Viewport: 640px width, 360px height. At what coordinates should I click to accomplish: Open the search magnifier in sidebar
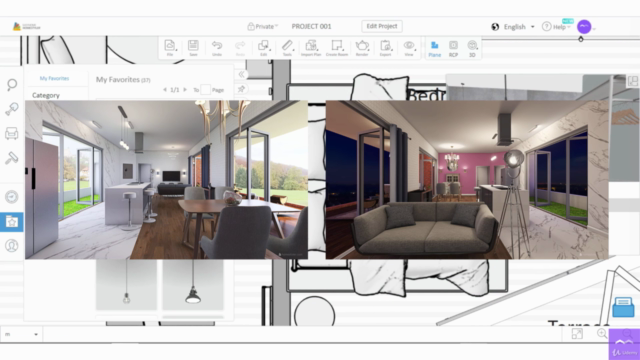(x=12, y=84)
